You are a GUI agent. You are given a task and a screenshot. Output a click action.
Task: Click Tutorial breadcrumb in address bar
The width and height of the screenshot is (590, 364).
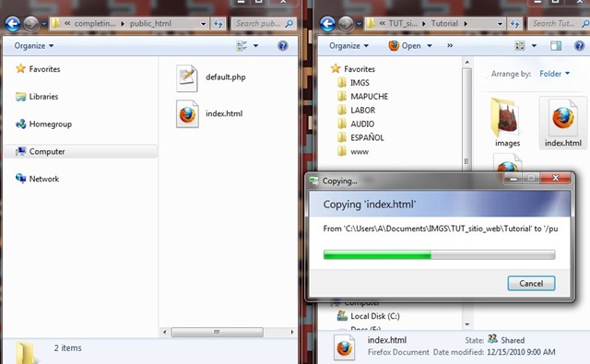(444, 24)
